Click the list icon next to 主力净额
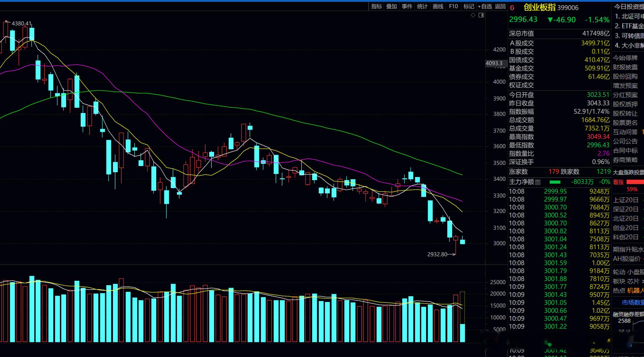The height and width of the screenshot is (357, 644). (x=538, y=182)
